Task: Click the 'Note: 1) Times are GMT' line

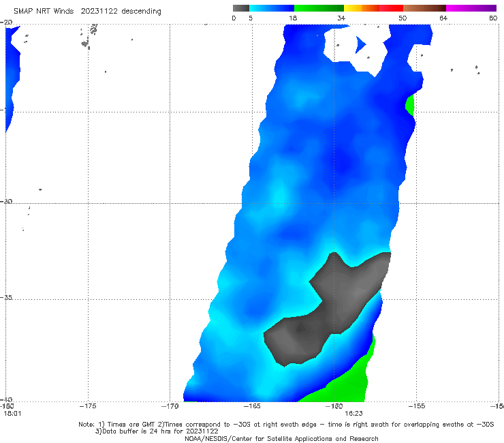Action: click(x=286, y=425)
